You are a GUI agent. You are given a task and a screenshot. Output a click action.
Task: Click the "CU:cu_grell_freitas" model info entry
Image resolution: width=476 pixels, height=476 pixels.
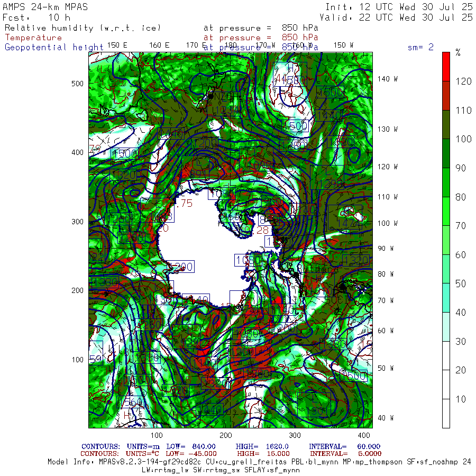click(x=246, y=462)
